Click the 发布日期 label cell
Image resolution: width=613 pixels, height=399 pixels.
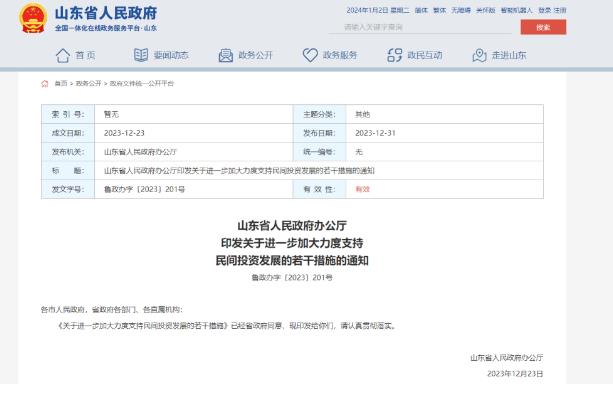(x=319, y=133)
